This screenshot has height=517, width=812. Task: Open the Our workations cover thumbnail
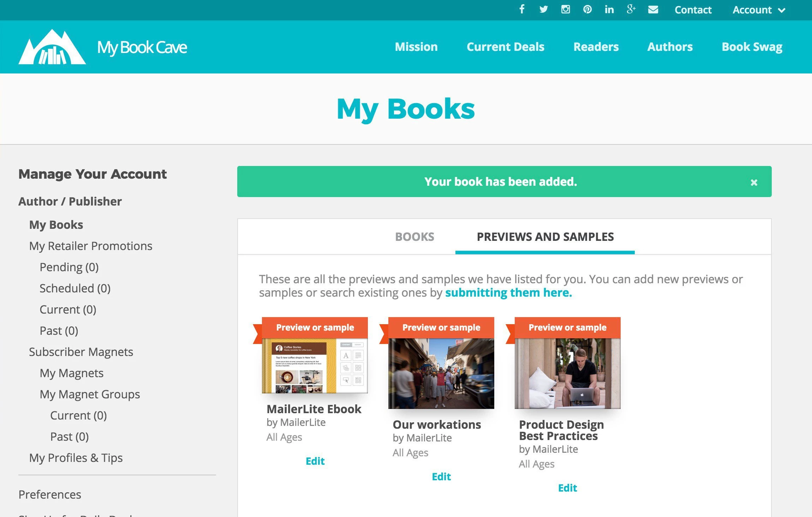[441, 373]
